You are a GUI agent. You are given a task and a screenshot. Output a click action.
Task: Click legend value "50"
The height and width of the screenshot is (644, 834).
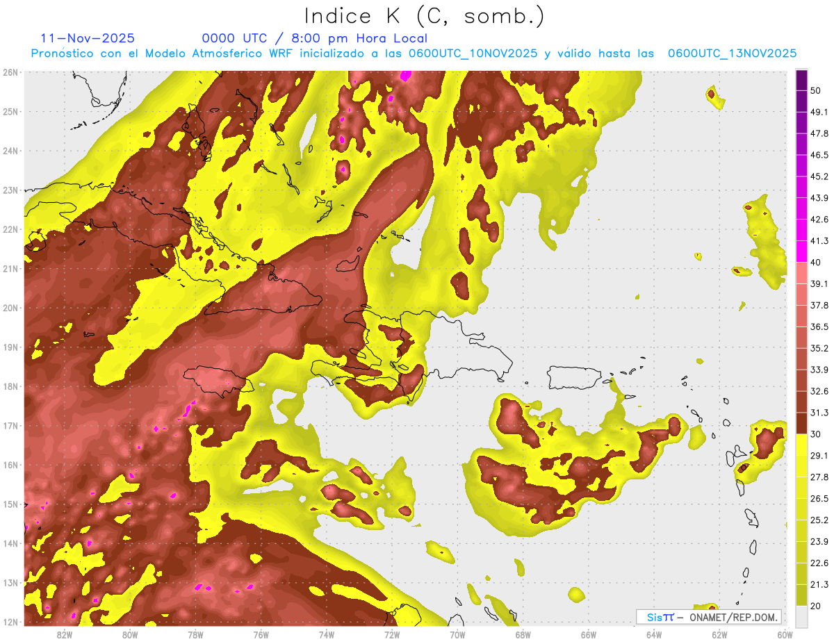click(x=816, y=90)
